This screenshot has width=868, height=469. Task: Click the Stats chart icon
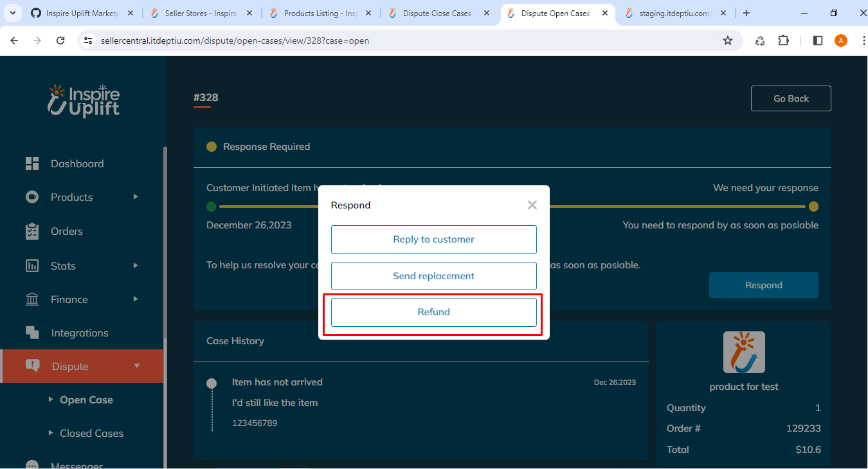(32, 266)
